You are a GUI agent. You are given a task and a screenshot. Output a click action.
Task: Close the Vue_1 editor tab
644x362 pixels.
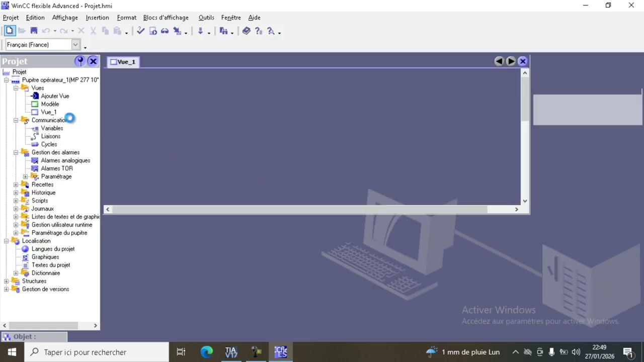click(523, 61)
